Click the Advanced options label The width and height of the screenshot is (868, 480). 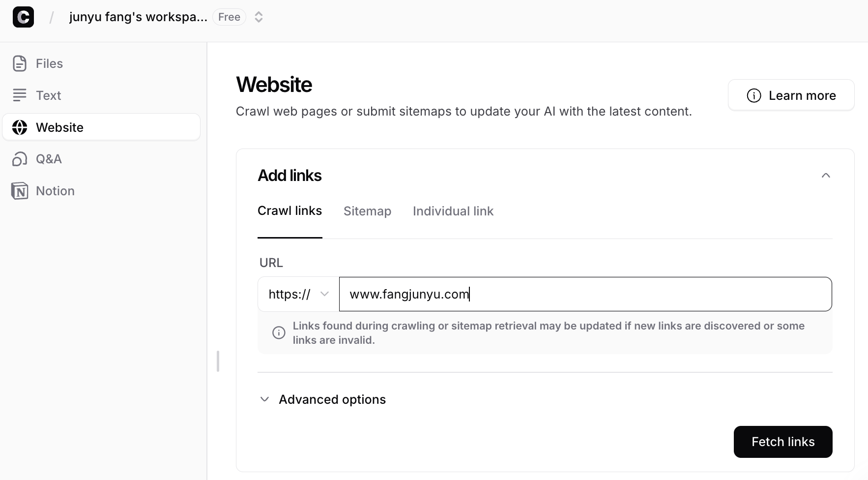point(332,399)
